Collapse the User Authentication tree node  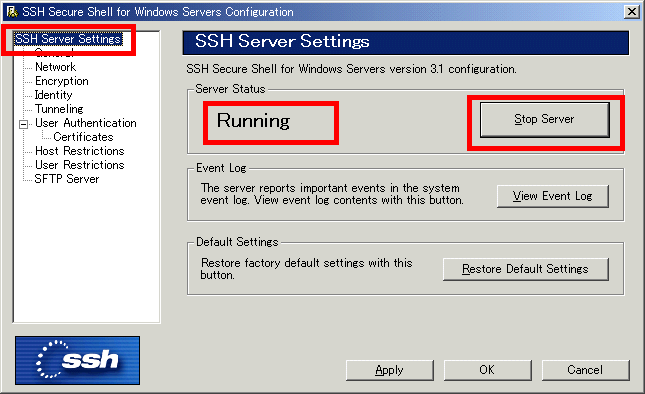pos(24,124)
